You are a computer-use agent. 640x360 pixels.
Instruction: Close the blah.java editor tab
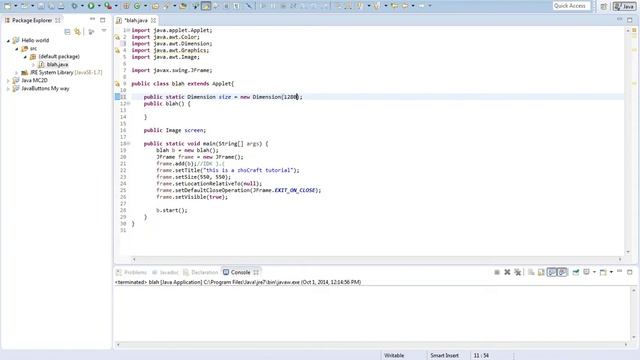coord(153,20)
